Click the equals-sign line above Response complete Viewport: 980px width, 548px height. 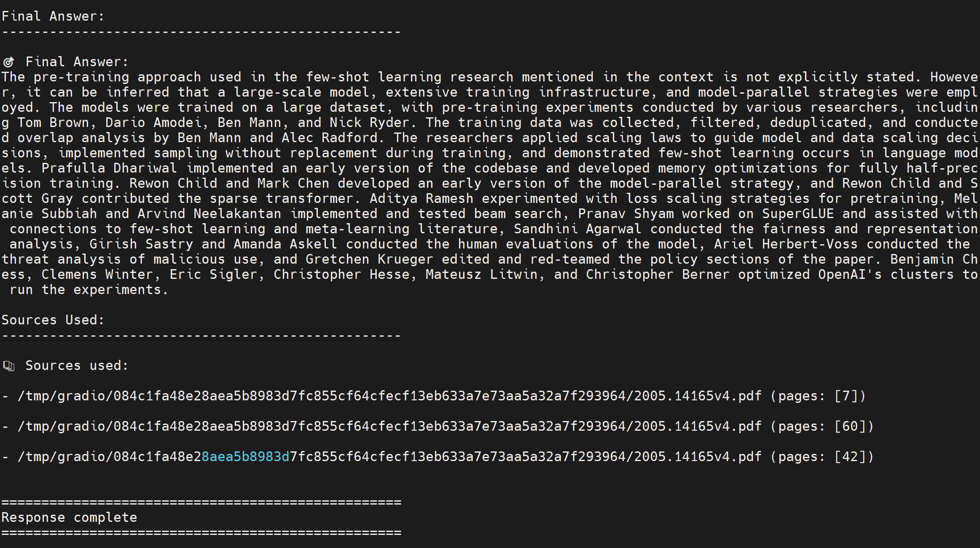[x=201, y=502]
